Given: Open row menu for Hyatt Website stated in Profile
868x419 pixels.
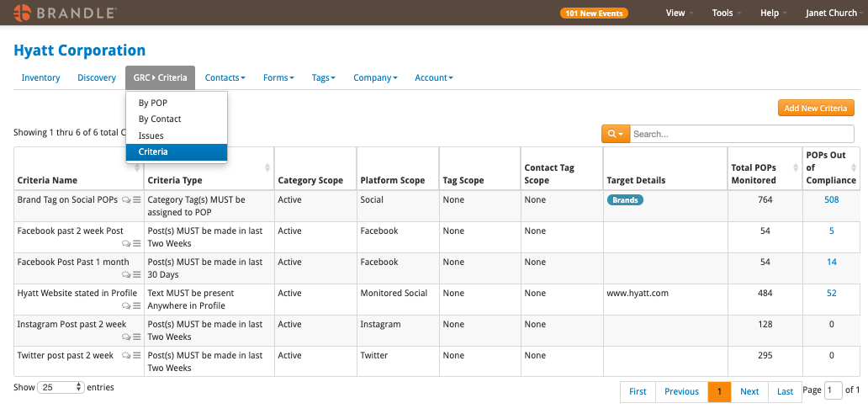Looking at the screenshot, I should coord(137,305).
